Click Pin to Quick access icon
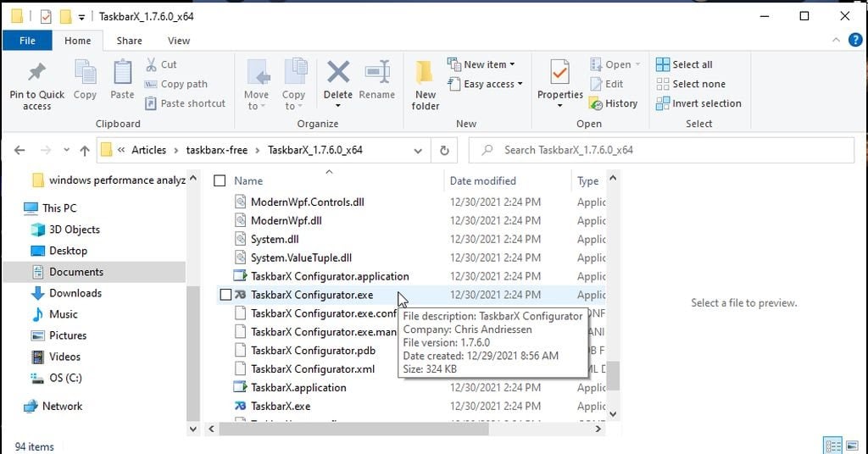The height and width of the screenshot is (454, 868). (36, 72)
